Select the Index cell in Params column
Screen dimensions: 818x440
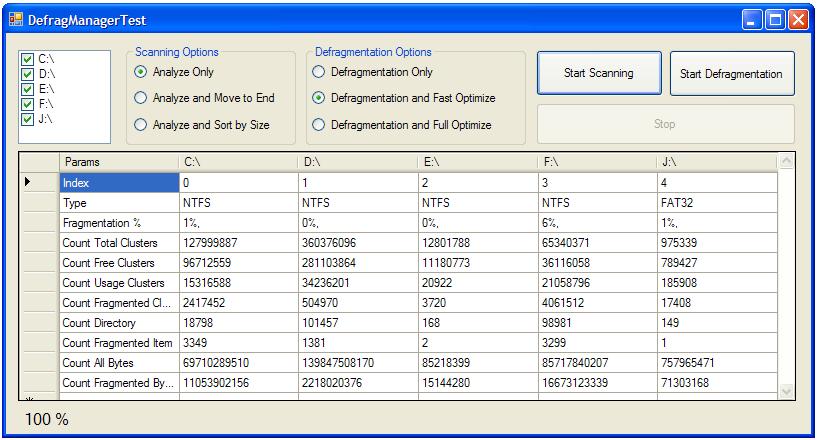pyautogui.click(x=119, y=183)
